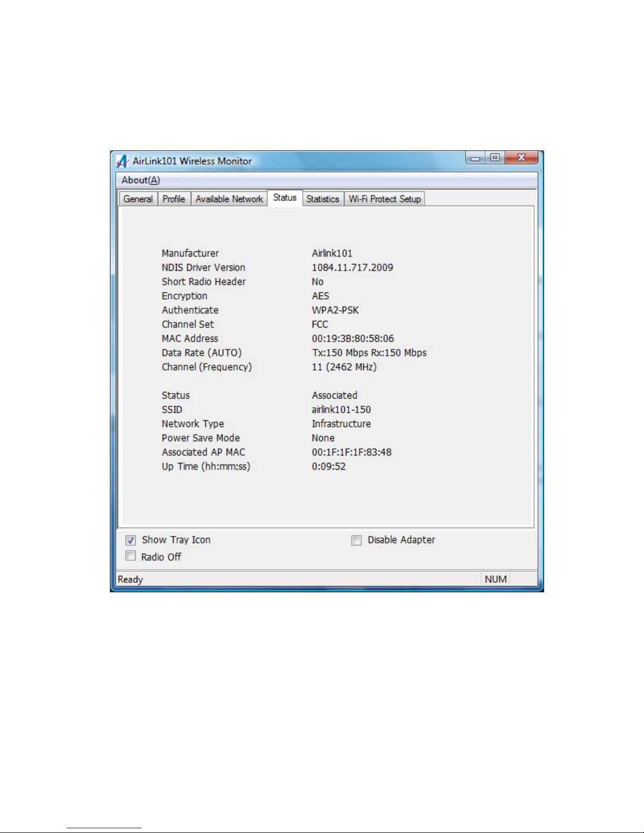Click the Channel Set label
This screenshot has height=833, width=644.
188,325
